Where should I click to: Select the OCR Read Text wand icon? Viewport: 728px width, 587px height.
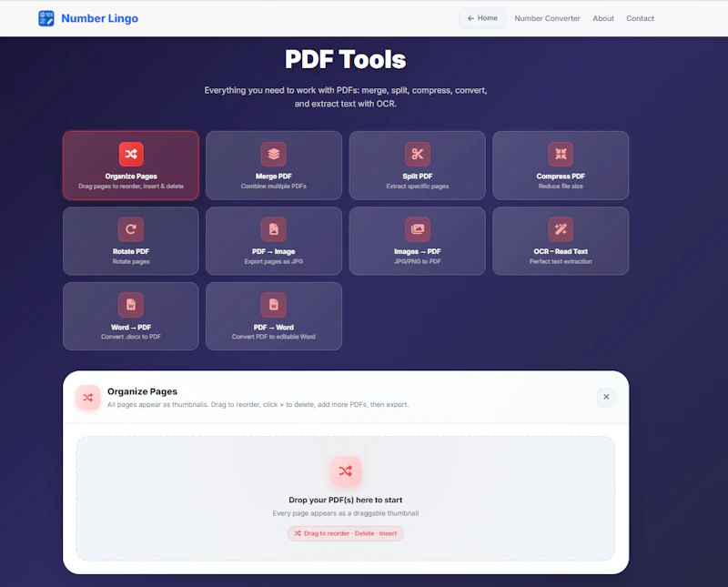[561, 229]
